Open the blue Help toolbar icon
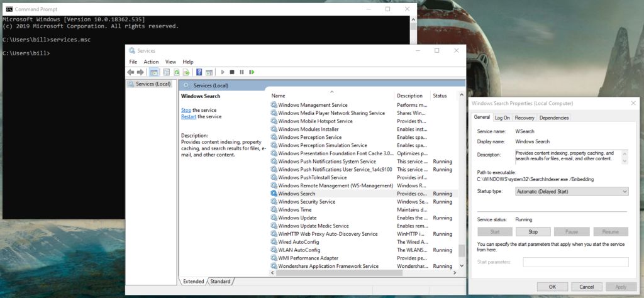The width and height of the screenshot is (644, 298). 199,72
